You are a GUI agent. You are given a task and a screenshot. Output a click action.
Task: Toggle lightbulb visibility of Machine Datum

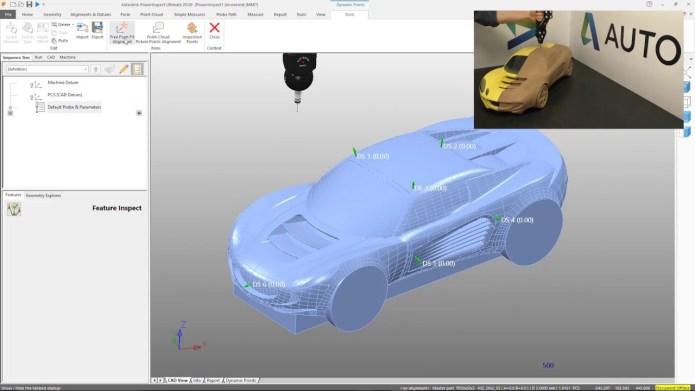(x=32, y=84)
